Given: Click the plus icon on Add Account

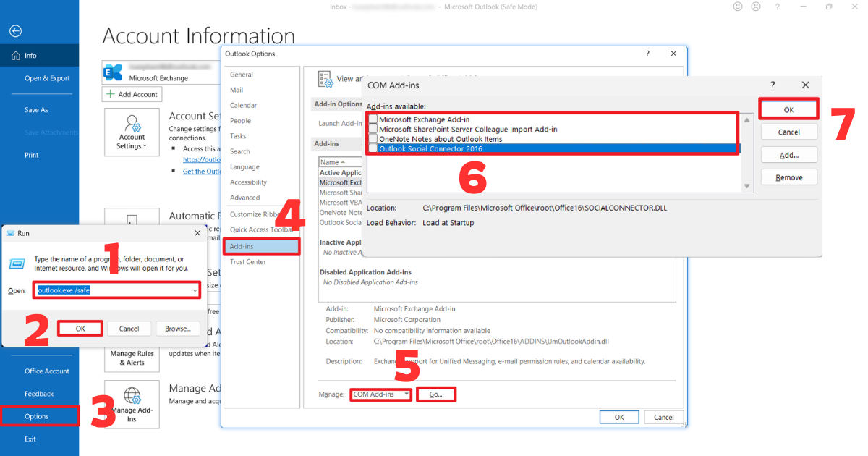Looking at the screenshot, I should coord(111,94).
